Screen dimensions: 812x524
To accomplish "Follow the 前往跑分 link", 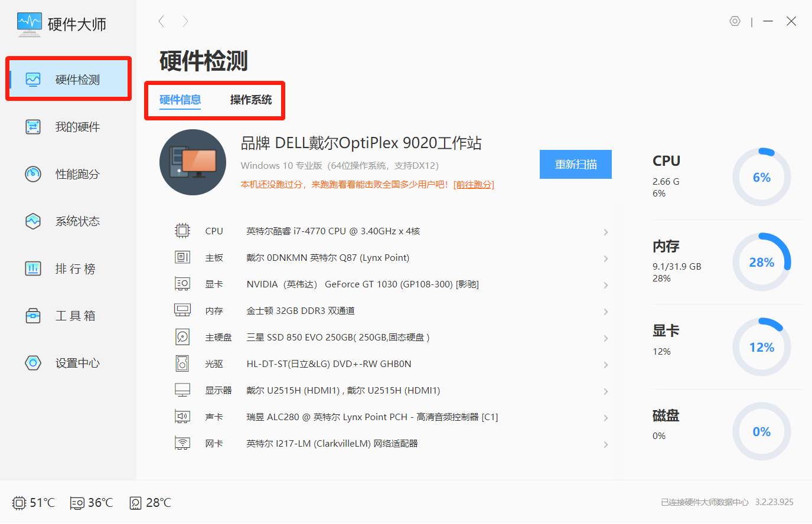I will coord(474,185).
